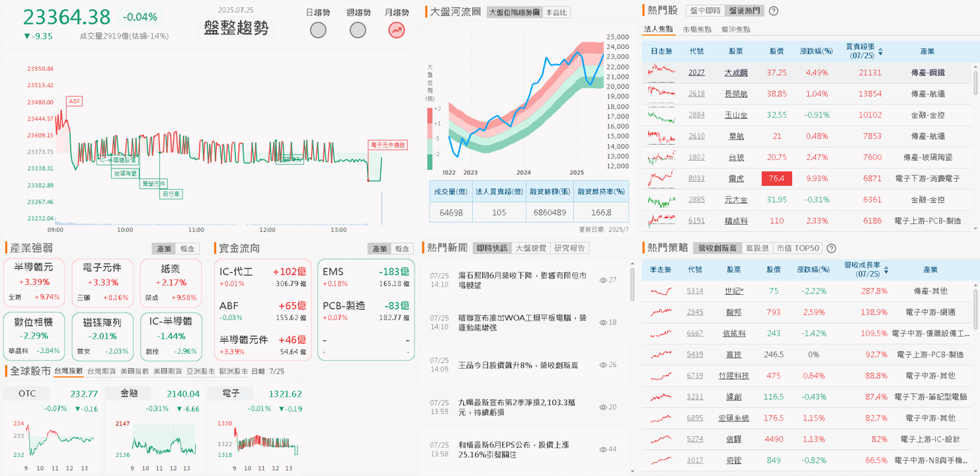Image resolution: width=980 pixels, height=476 pixels.
Task: Open the 市場焦點 sub-tab
Action: click(697, 29)
